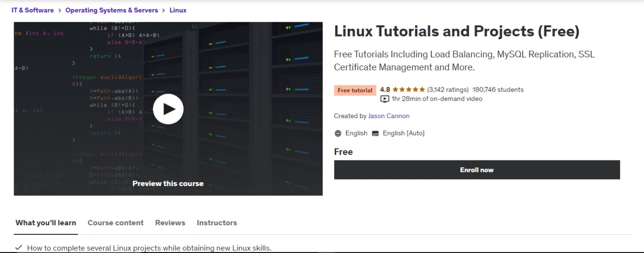Click the chevron before Linux breadcrumb

pos(164,10)
